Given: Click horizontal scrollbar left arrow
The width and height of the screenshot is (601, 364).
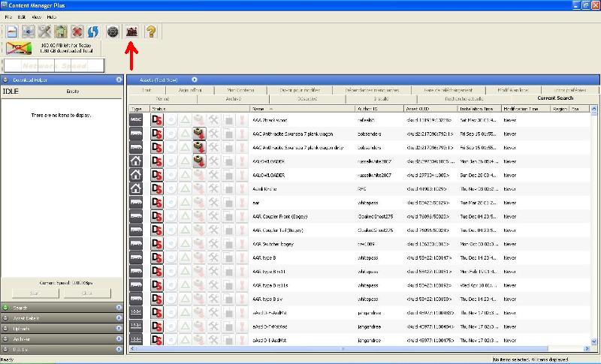Looking at the screenshot, I should (x=133, y=349).
